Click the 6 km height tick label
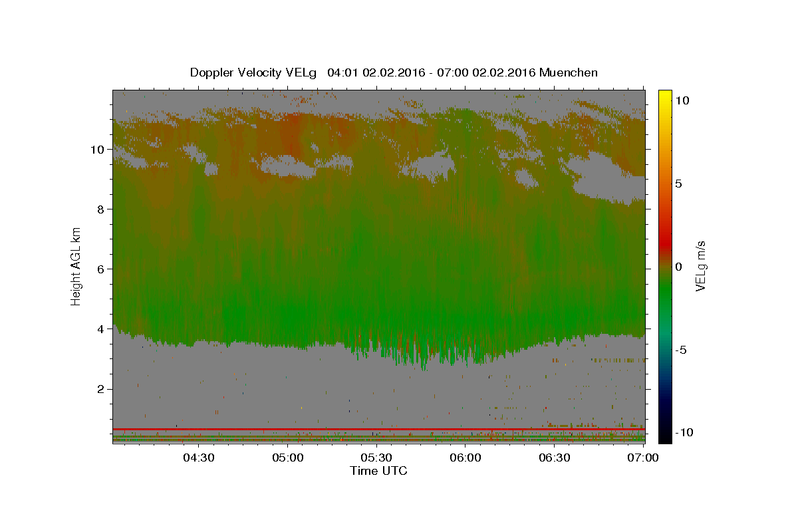Viewport: 798px width, 532px height. pos(102,269)
